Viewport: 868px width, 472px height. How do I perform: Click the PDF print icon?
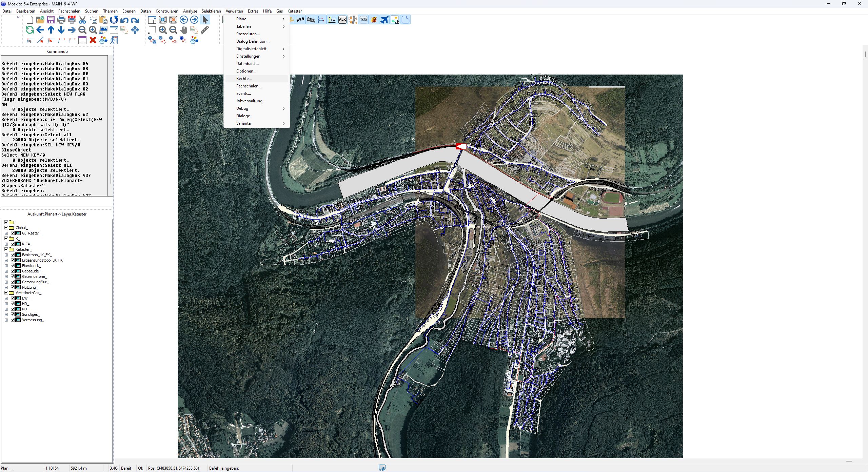click(72, 20)
